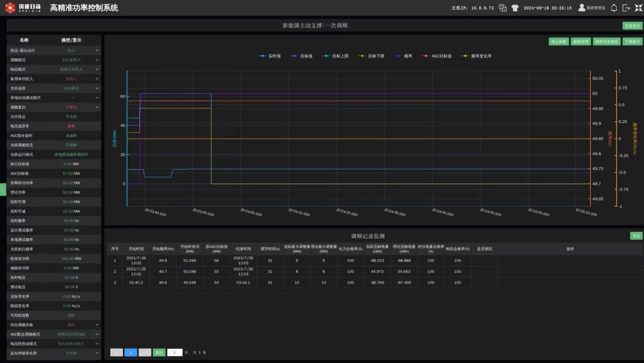Click the logout icon in header

[x=626, y=8]
